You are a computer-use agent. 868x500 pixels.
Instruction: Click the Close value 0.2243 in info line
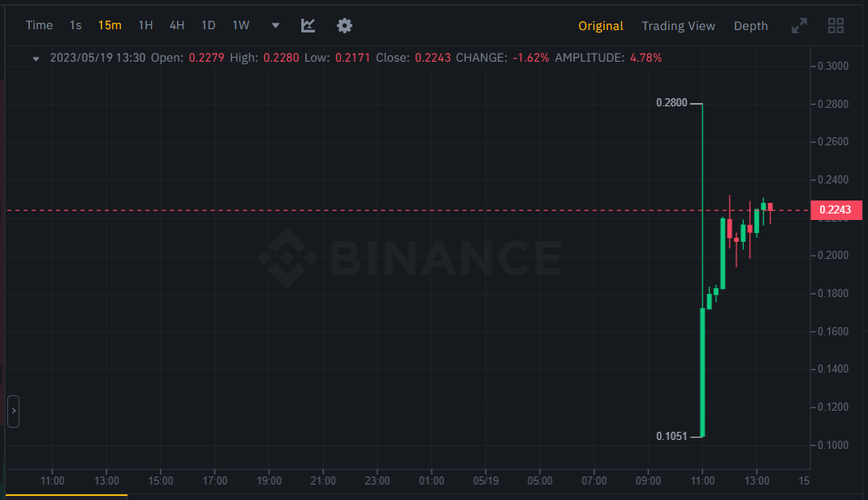click(433, 58)
